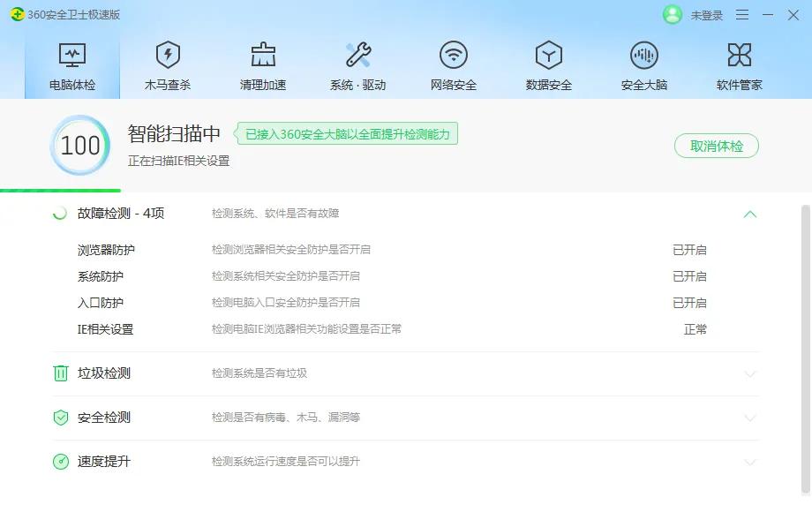
Task: Click the 系统·驱动 wrench icon
Action: (358, 66)
